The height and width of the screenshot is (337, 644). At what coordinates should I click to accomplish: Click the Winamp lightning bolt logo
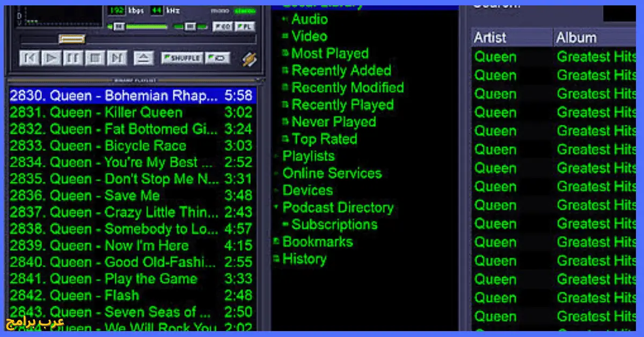point(249,59)
